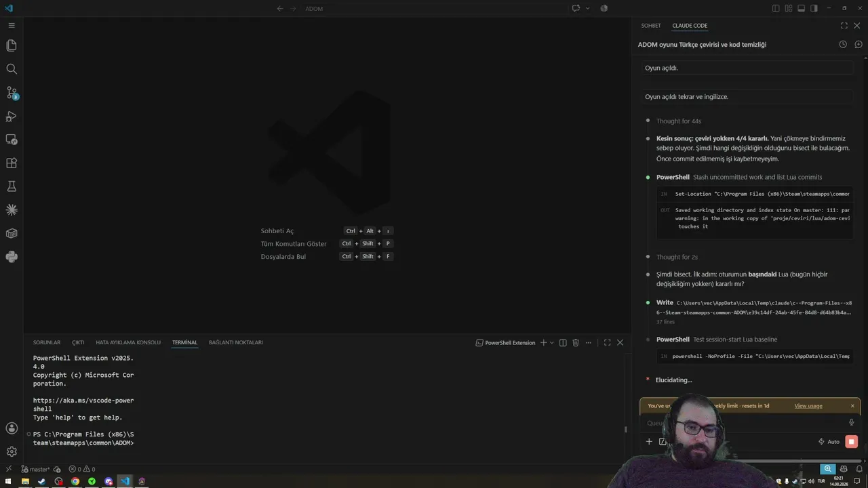Open the new terminal profile dropdown

click(552, 343)
